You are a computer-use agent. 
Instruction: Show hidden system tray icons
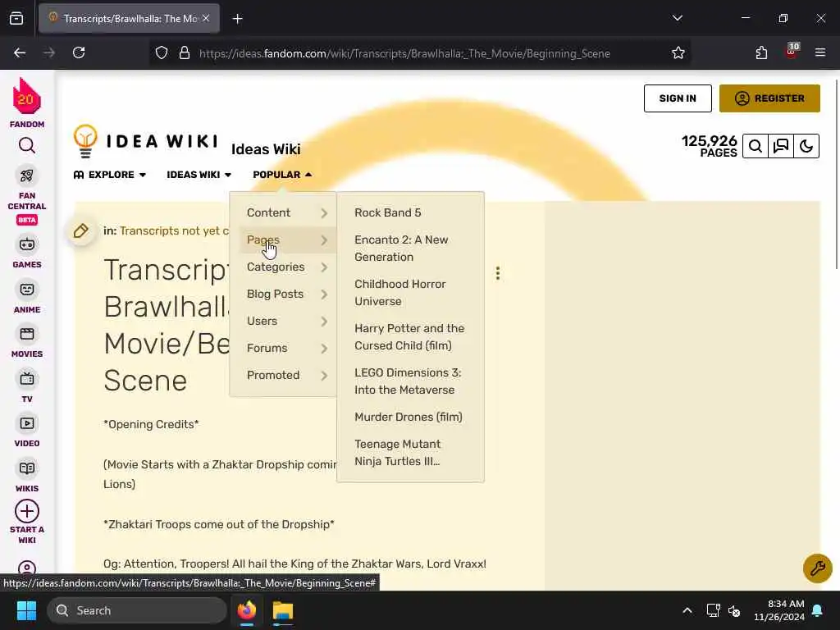point(687,610)
